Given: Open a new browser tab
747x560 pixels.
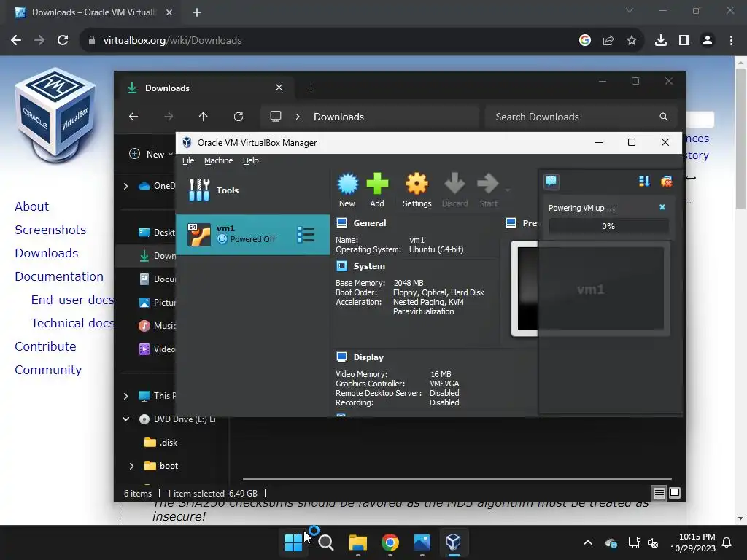Looking at the screenshot, I should 197,12.
